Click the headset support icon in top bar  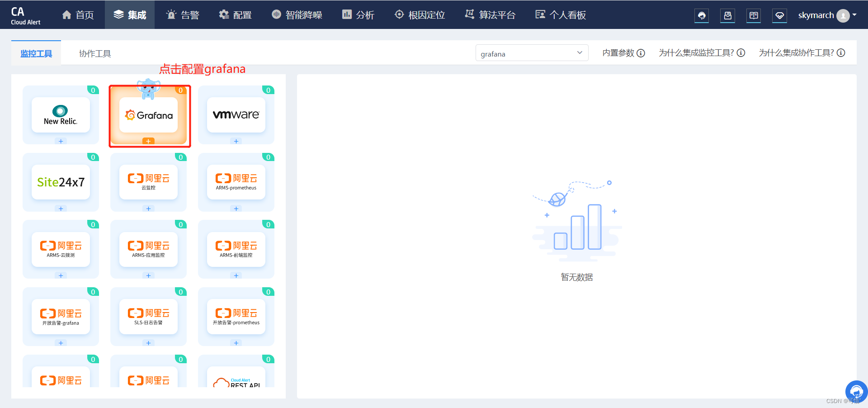point(702,15)
